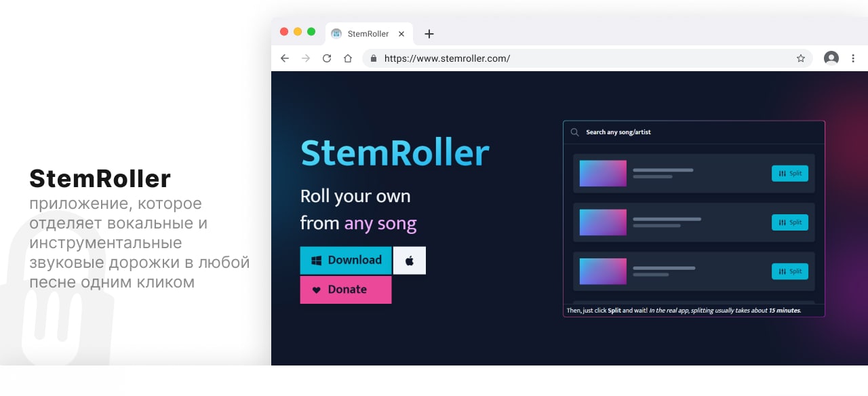Open the browser home page icon
Image resolution: width=868 pixels, height=396 pixels.
[348, 58]
